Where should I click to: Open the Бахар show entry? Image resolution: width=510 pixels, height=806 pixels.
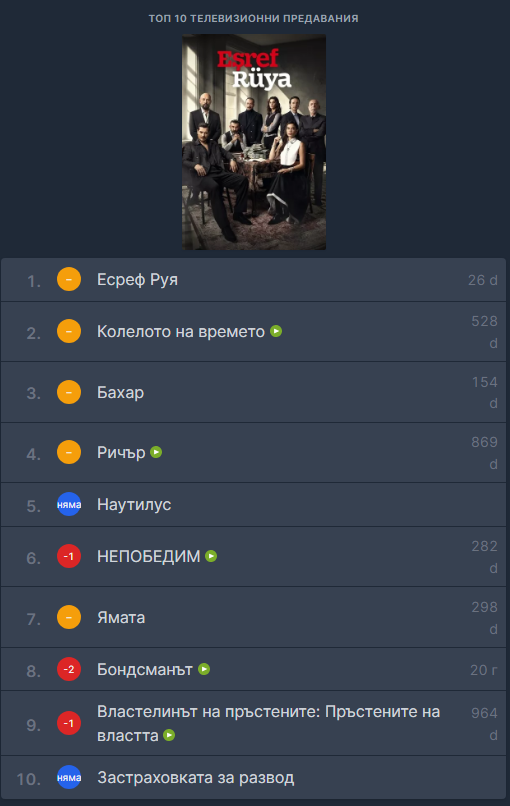pyautogui.click(x=120, y=392)
